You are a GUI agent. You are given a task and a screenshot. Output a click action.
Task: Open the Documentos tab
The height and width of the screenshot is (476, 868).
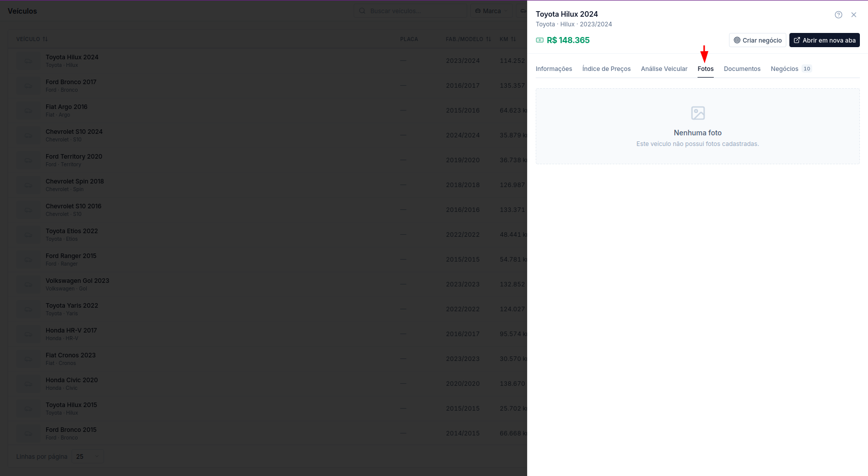(742, 69)
